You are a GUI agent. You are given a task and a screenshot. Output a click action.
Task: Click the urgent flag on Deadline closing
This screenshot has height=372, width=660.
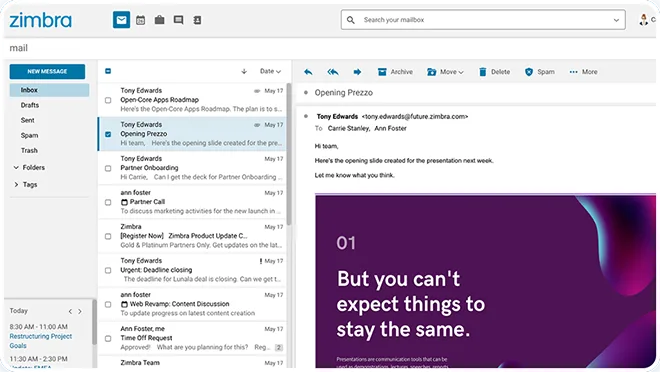tap(261, 261)
